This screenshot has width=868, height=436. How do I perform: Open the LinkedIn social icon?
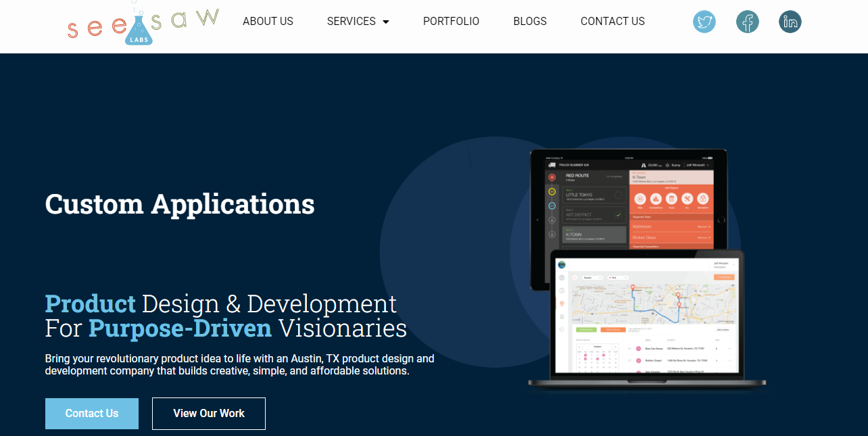point(790,22)
